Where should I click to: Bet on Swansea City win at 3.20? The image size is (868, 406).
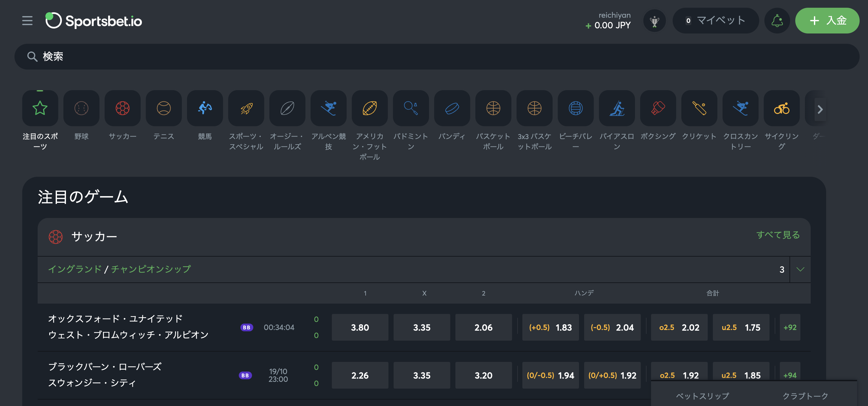click(x=483, y=375)
